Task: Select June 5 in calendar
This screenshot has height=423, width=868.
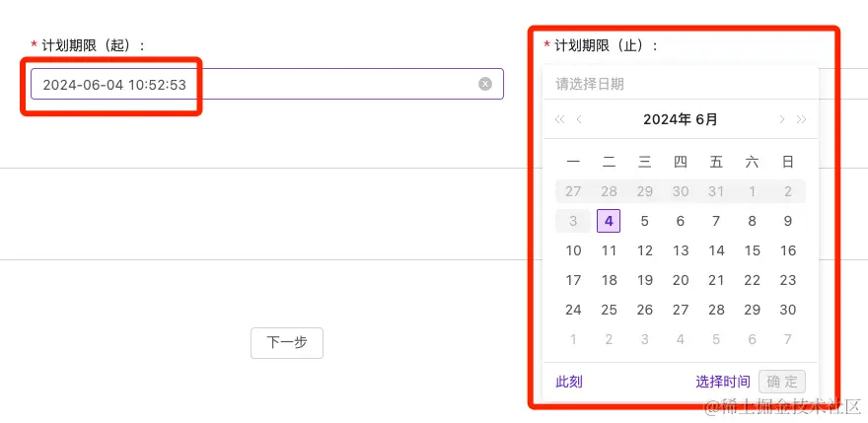Action: 644,222
